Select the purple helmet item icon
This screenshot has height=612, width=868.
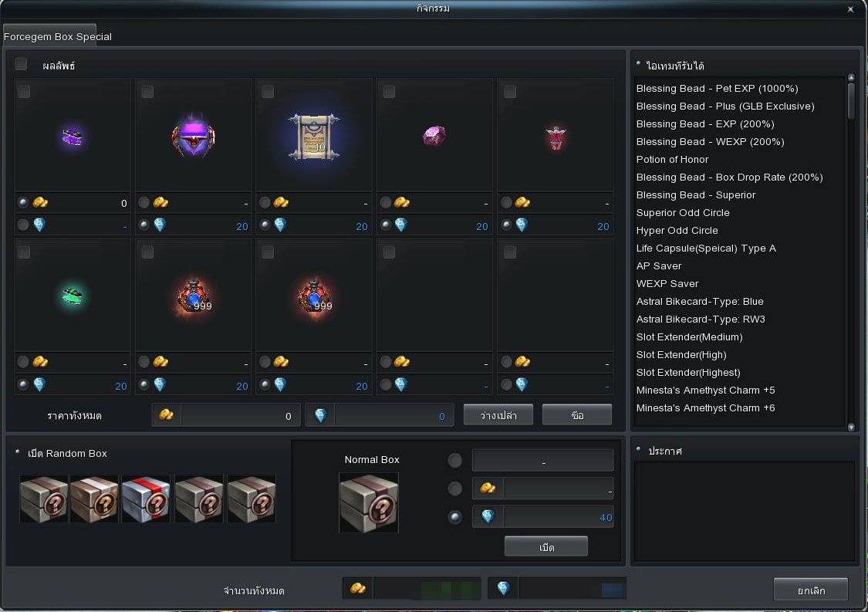click(193, 137)
